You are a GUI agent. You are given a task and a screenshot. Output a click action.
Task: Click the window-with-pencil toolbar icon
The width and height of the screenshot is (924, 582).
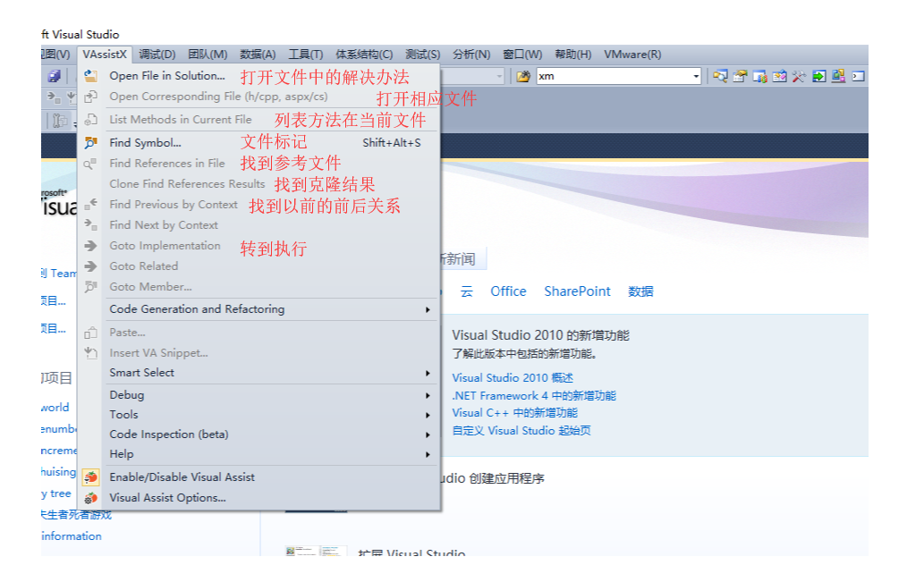coord(780,76)
